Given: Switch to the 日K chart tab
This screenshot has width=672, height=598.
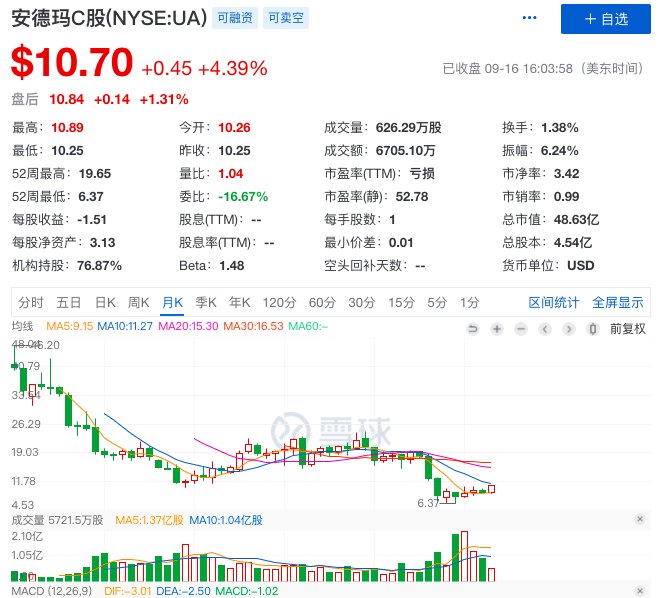Looking at the screenshot, I should coord(105,303).
